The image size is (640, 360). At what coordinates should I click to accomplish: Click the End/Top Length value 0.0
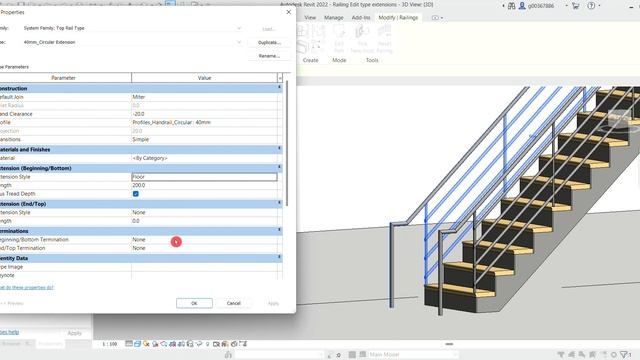pyautogui.click(x=204, y=221)
